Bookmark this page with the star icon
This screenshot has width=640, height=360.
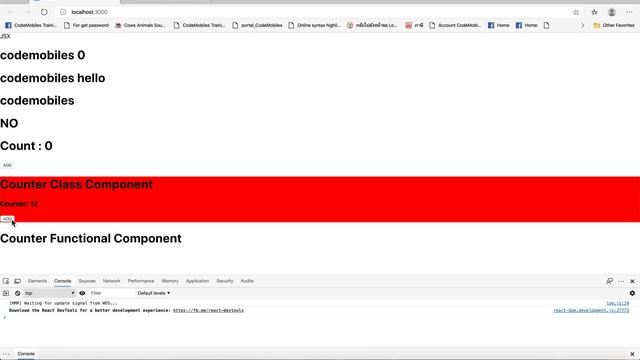(x=576, y=12)
